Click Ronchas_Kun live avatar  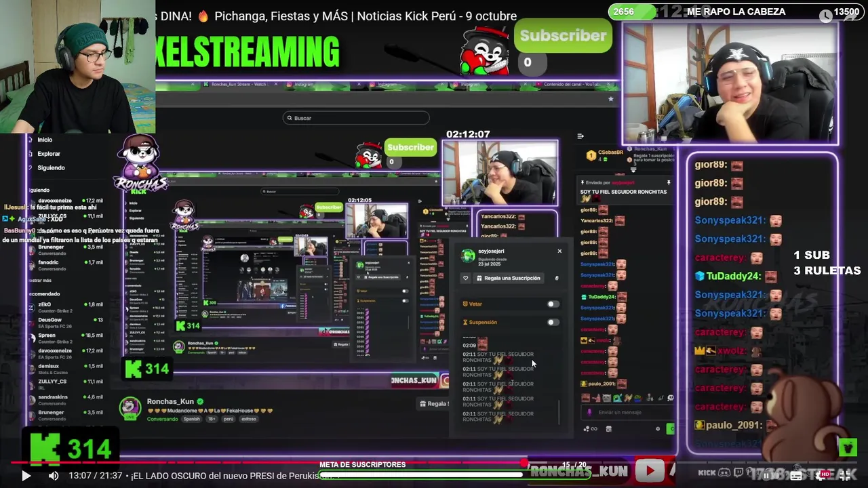tap(130, 408)
